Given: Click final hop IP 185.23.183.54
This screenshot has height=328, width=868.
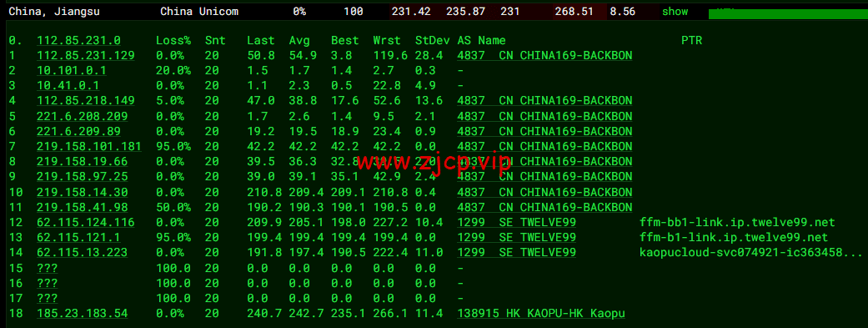Looking at the screenshot, I should coord(82,314).
